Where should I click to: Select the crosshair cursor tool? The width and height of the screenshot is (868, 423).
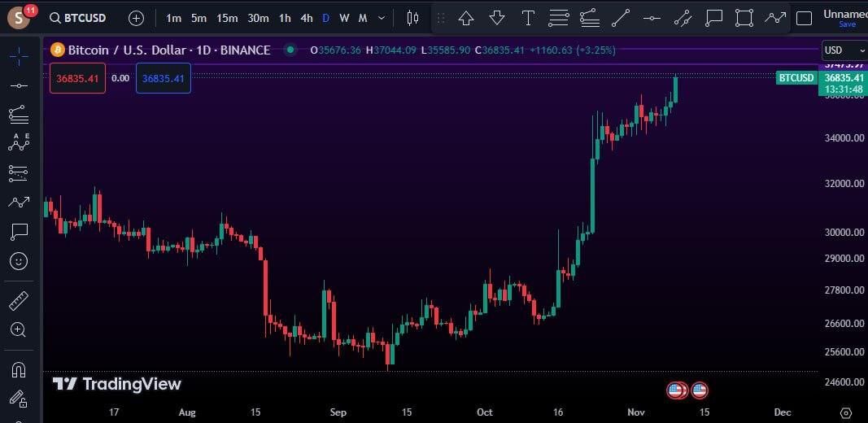point(19,56)
